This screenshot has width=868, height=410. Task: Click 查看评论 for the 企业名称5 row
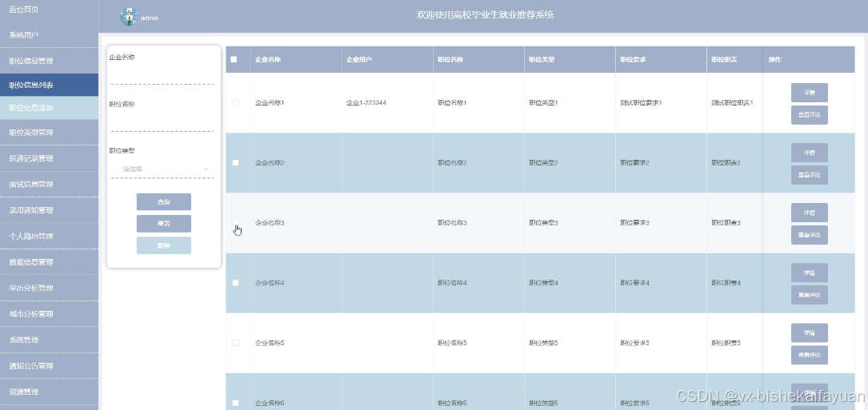point(810,355)
